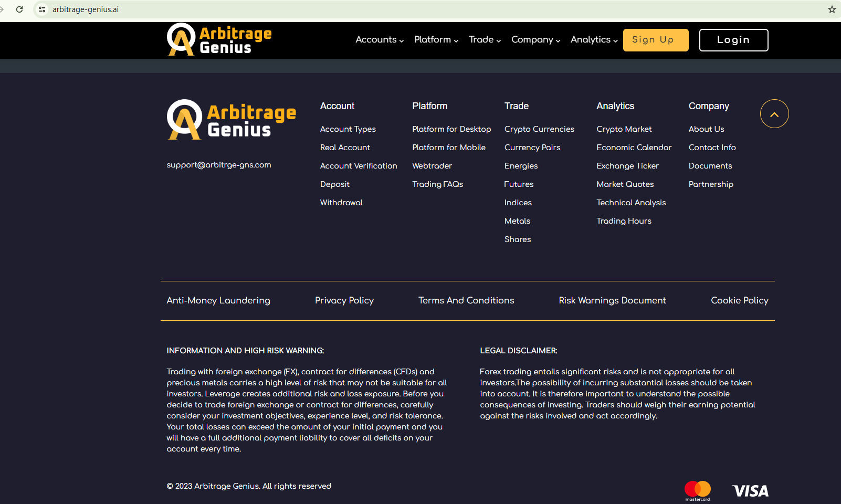This screenshot has height=504, width=841.
Task: Open Risk Warnings Document link
Action: pyautogui.click(x=612, y=300)
